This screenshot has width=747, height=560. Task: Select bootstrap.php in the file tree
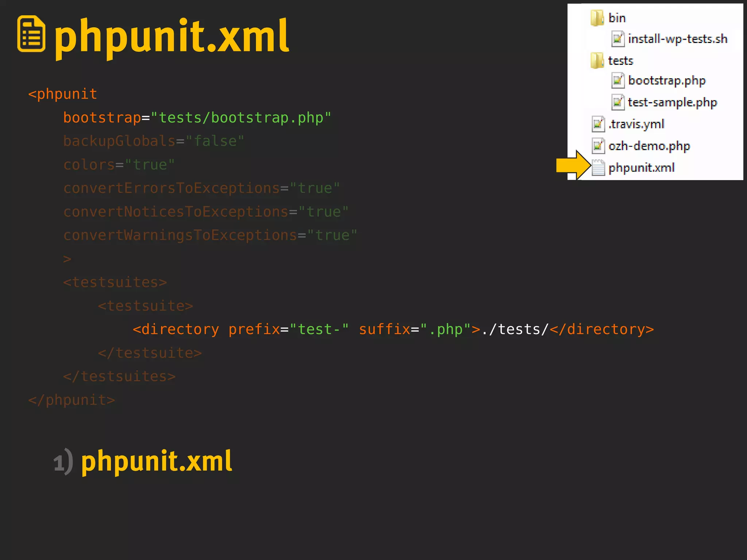click(667, 81)
